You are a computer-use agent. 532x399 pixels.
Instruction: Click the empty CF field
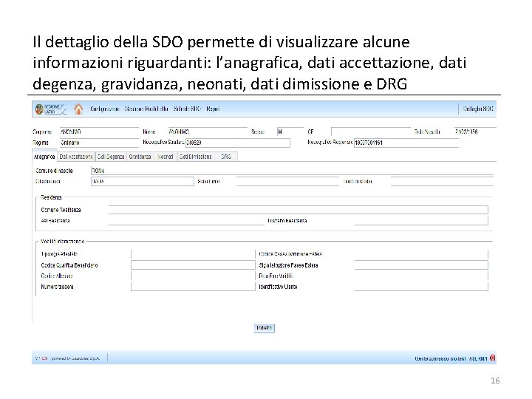371,132
